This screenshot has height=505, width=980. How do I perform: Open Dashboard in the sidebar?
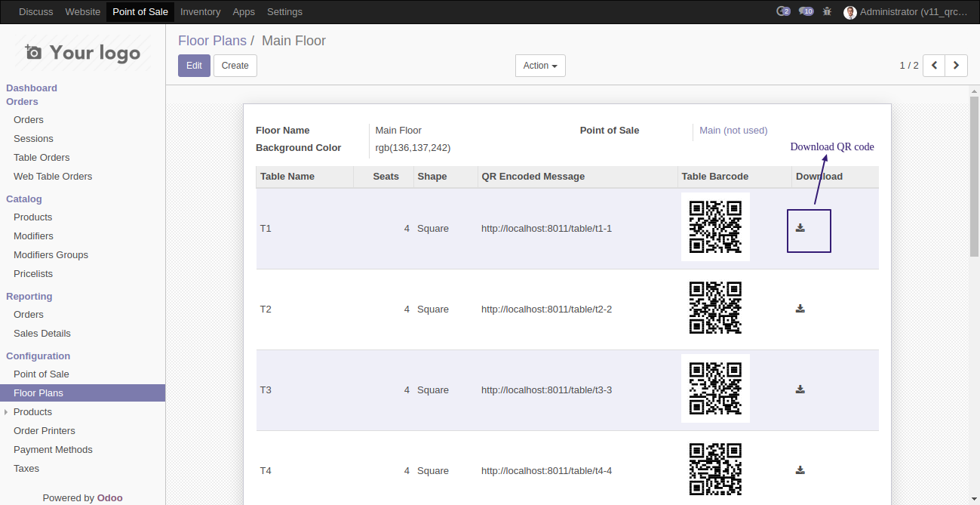[32, 88]
